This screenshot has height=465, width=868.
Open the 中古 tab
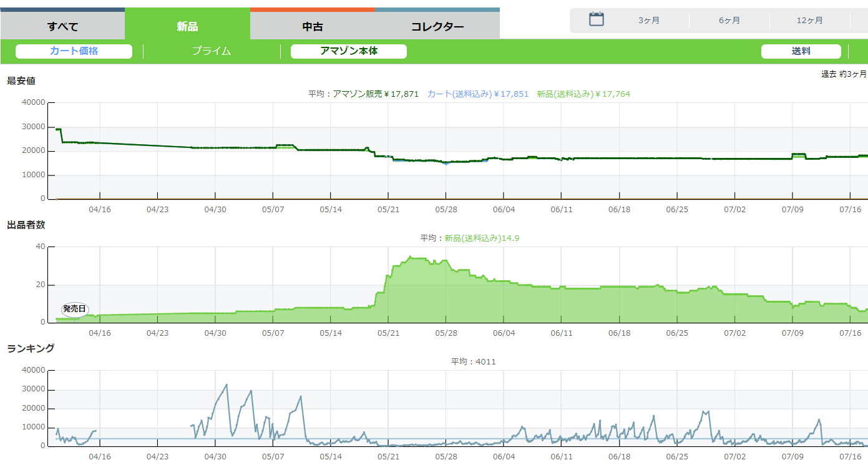pos(313,26)
